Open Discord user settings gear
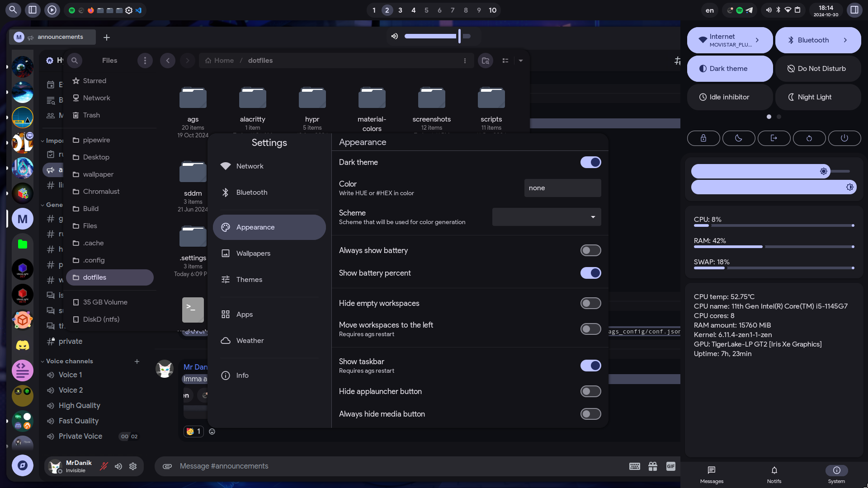This screenshot has height=488, width=868. click(x=133, y=466)
